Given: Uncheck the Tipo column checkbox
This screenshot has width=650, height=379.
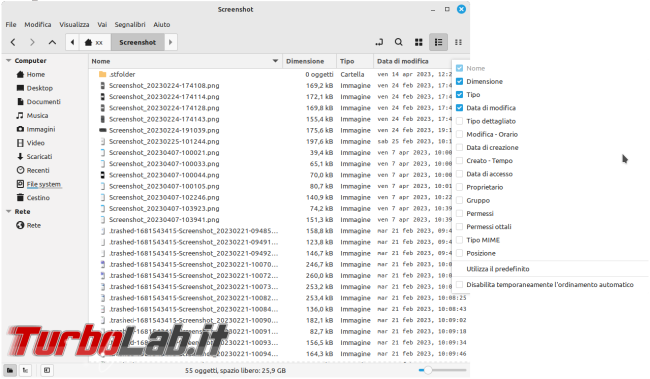Looking at the screenshot, I should tap(459, 95).
